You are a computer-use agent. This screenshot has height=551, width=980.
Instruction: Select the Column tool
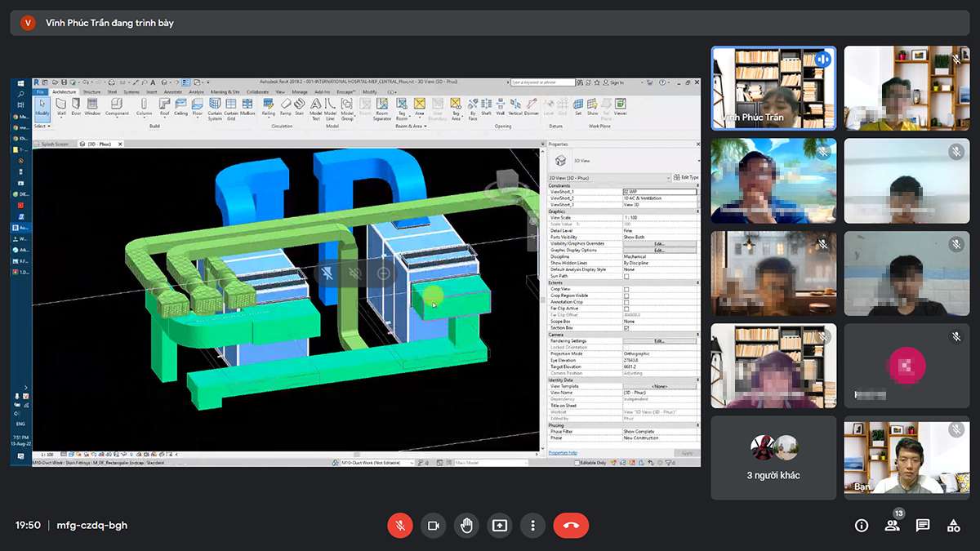pyautogui.click(x=144, y=107)
